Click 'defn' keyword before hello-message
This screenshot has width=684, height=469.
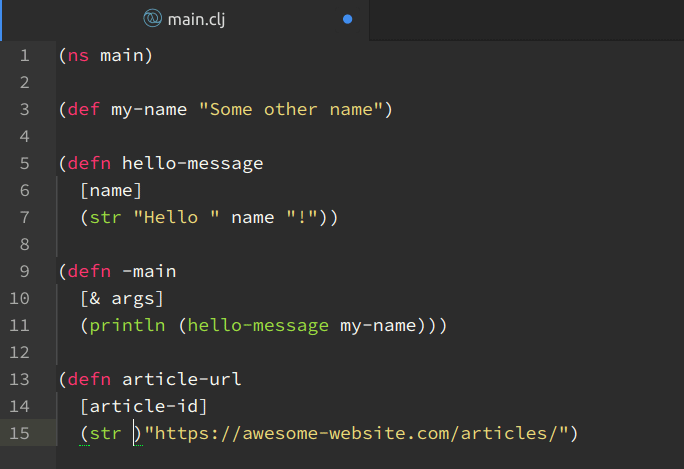click(89, 163)
